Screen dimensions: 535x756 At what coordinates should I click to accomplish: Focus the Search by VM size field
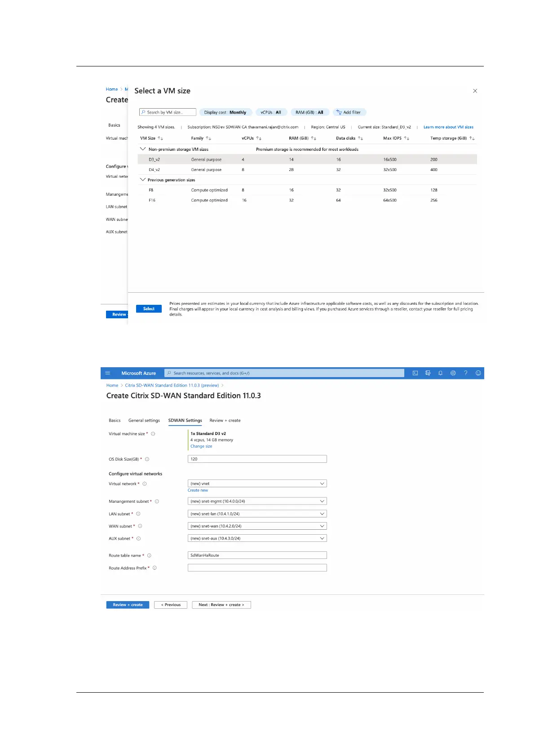[x=168, y=112]
